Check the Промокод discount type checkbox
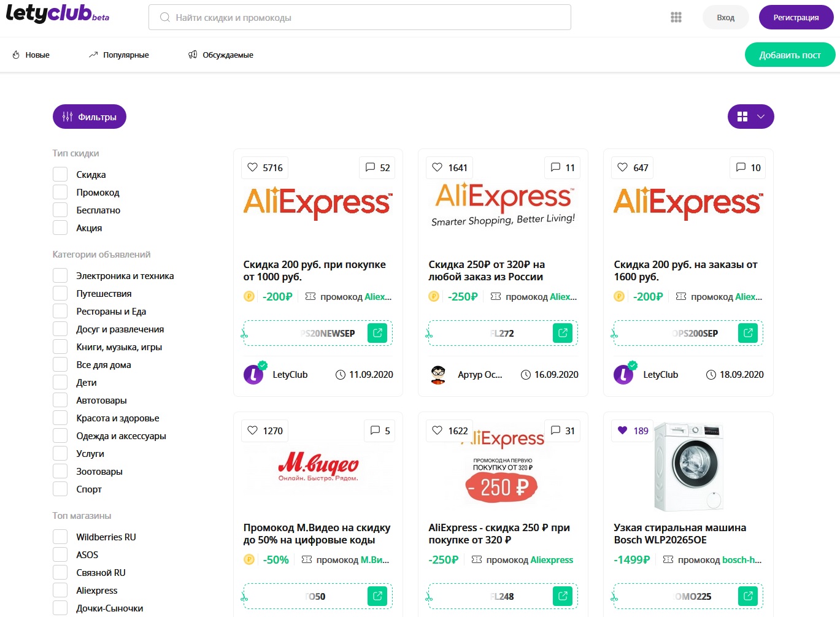840x617 pixels. 60,193
